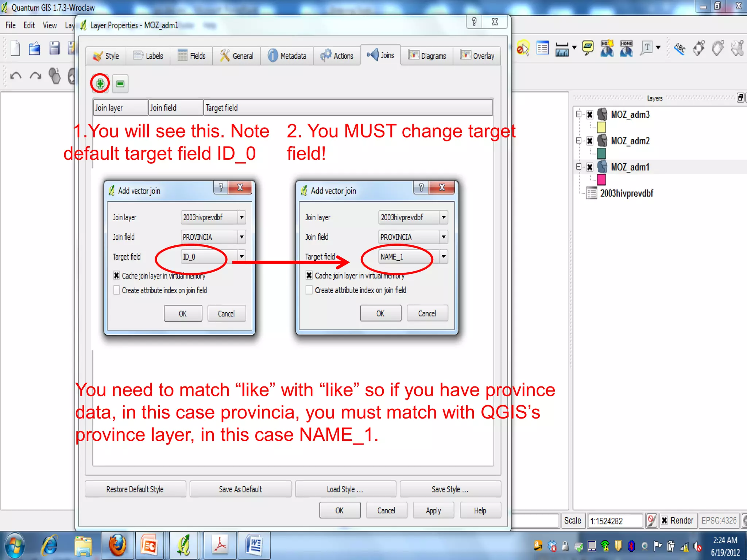Switch to the Fields tab
The height and width of the screenshot is (560, 747).
[x=191, y=56]
